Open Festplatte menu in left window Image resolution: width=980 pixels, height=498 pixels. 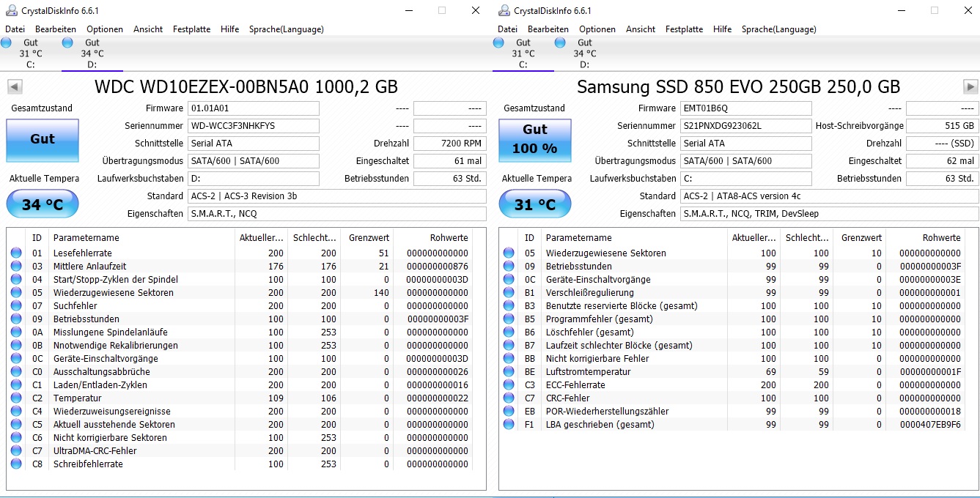coord(192,29)
